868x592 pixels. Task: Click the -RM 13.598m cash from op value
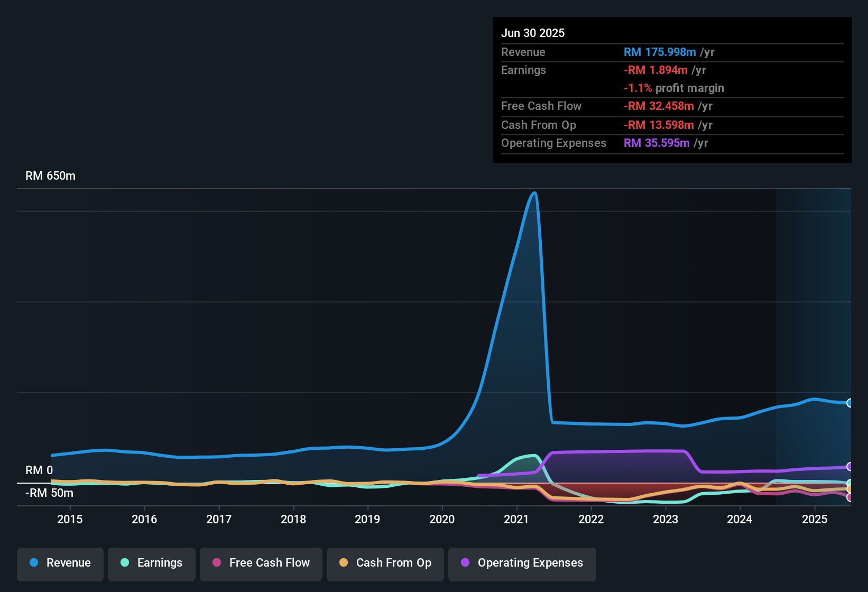tap(659, 125)
